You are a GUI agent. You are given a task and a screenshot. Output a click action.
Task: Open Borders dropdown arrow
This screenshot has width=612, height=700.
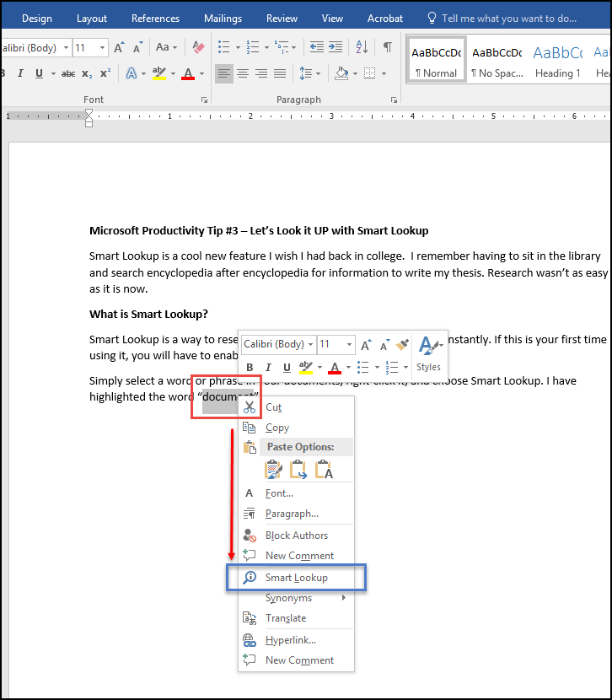coord(384,73)
